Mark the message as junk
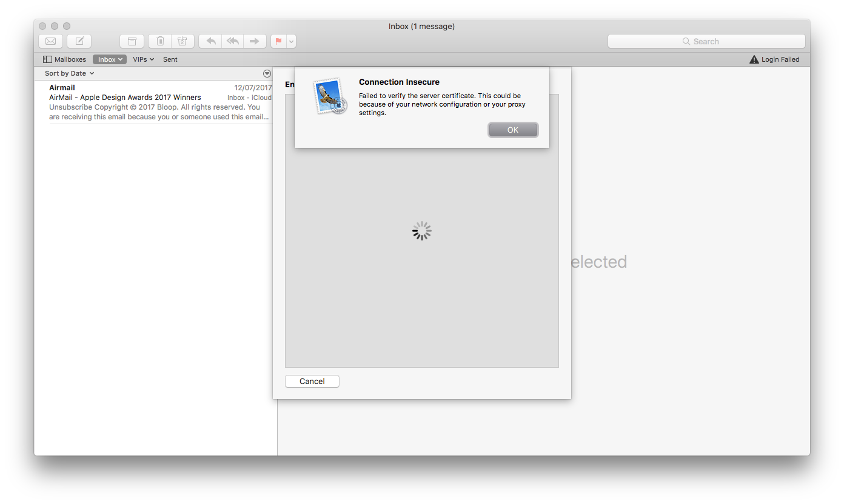The height and width of the screenshot is (504, 844). (x=183, y=41)
